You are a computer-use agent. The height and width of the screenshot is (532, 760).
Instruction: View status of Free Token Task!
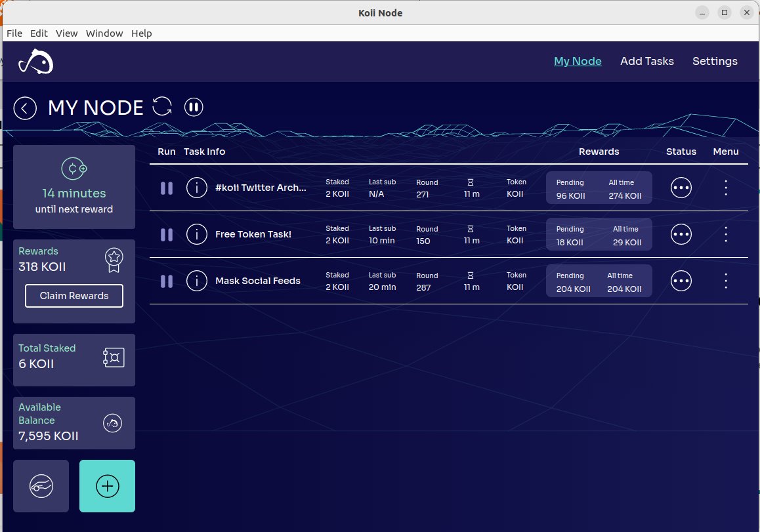681,234
